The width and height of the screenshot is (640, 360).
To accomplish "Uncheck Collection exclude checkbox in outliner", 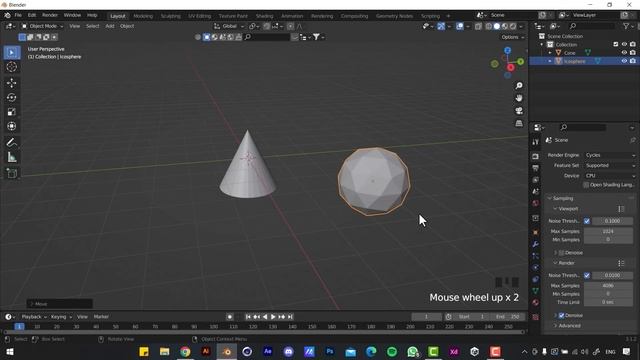I will (x=616, y=44).
